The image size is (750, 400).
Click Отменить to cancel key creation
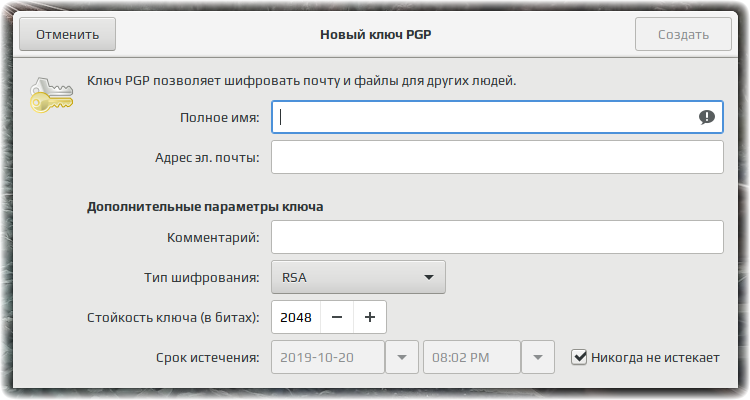67,34
